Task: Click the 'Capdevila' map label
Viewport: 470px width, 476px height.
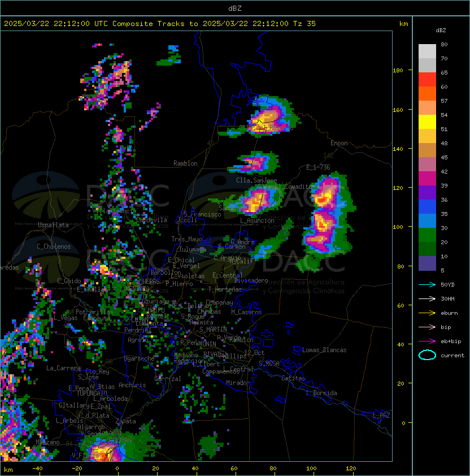Action: click(x=151, y=220)
